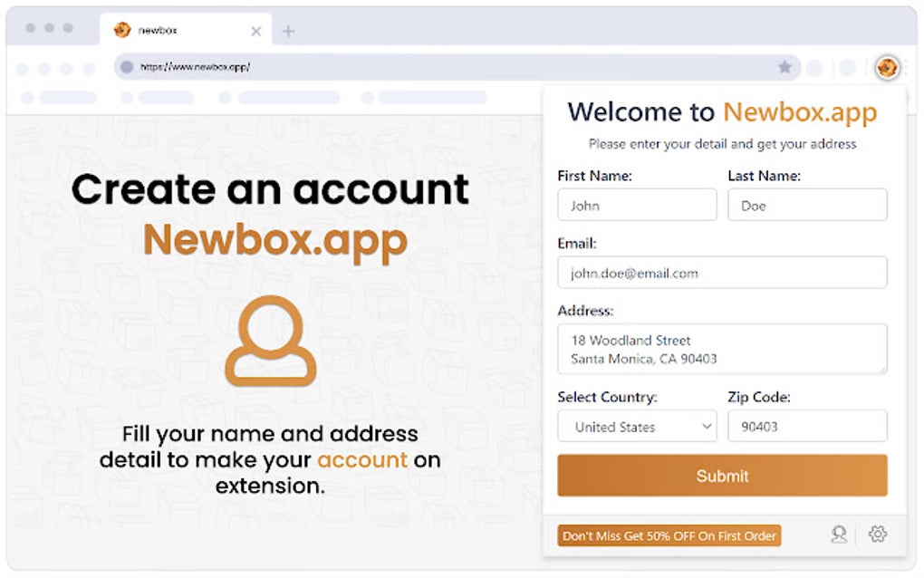Click the Zip Code field showing 90403
The height and width of the screenshot is (578, 924).
click(806, 426)
